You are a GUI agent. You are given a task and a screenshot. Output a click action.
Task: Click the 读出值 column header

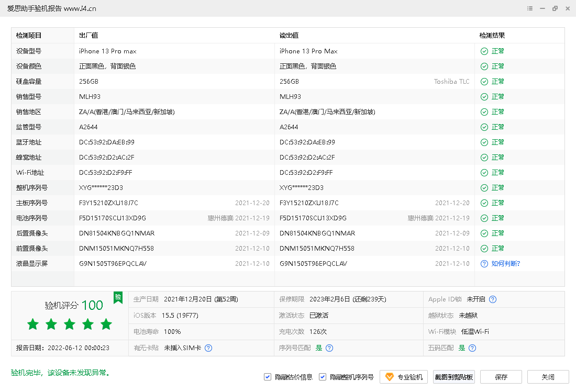(289, 36)
